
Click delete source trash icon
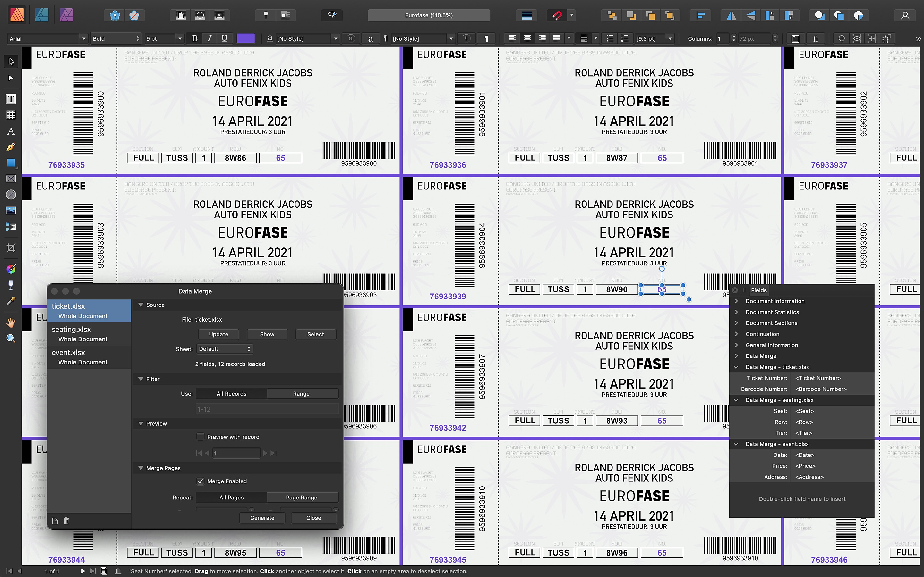(x=66, y=521)
